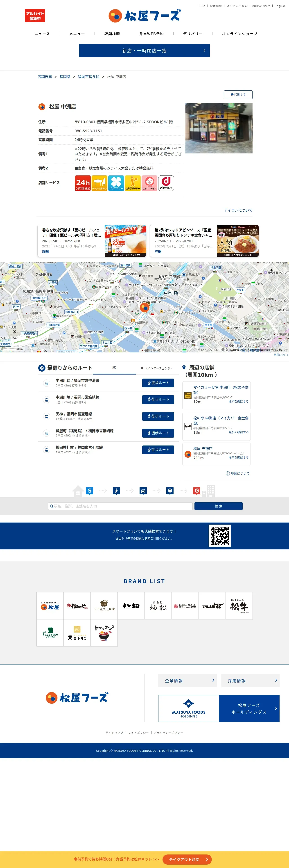Open the ステーキ屋松 brand logo tile
This screenshot has width=289, height=868.
(x=212, y=606)
